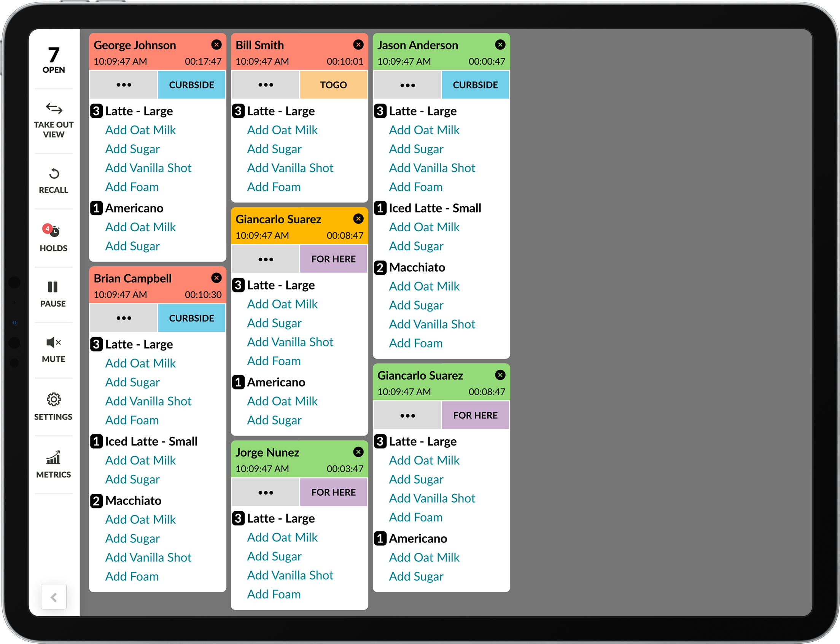
Task: Collapse sidebar using left chevron
Action: coord(54,597)
